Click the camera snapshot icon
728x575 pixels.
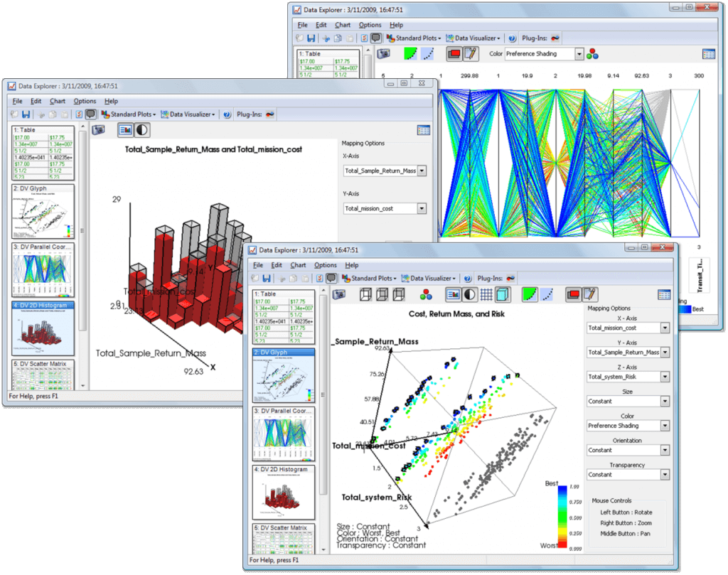(338, 294)
